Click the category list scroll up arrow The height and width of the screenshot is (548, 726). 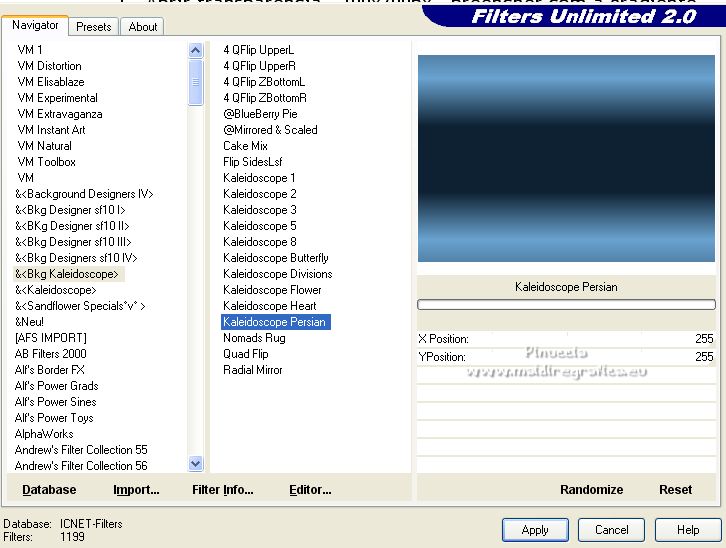pyautogui.click(x=196, y=50)
